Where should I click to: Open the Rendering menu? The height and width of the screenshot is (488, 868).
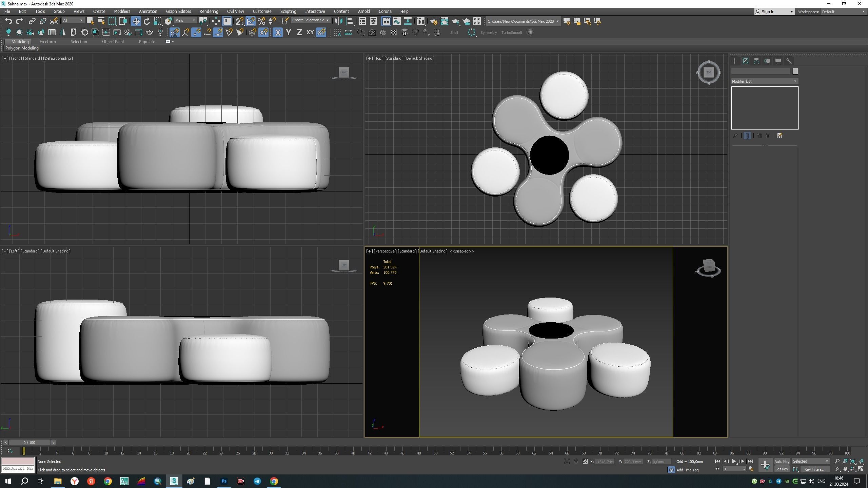tap(209, 12)
